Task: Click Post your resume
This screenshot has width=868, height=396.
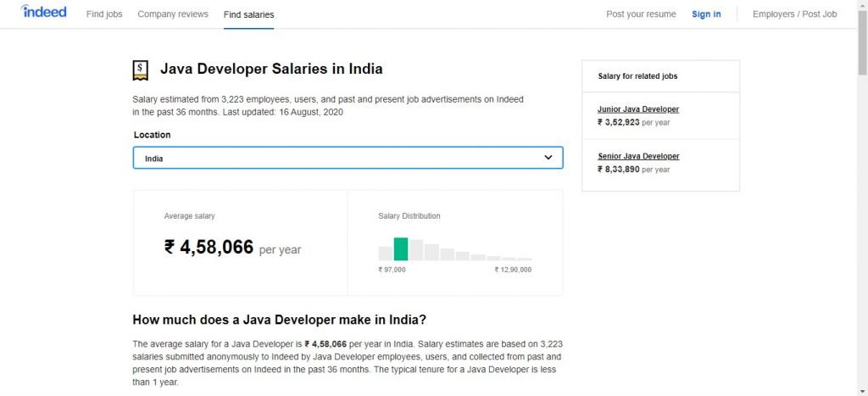Action: [x=641, y=14]
